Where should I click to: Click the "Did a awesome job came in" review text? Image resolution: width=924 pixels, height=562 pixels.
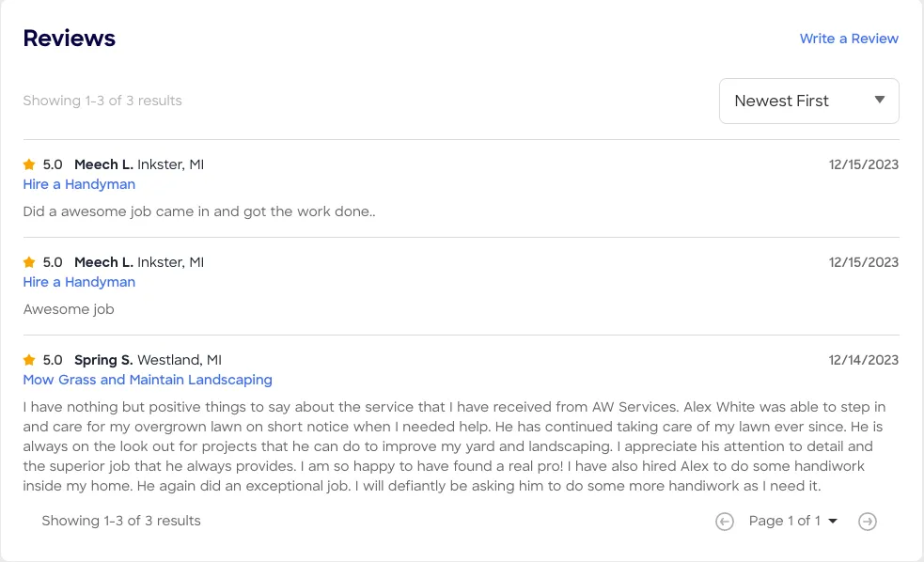(x=199, y=211)
